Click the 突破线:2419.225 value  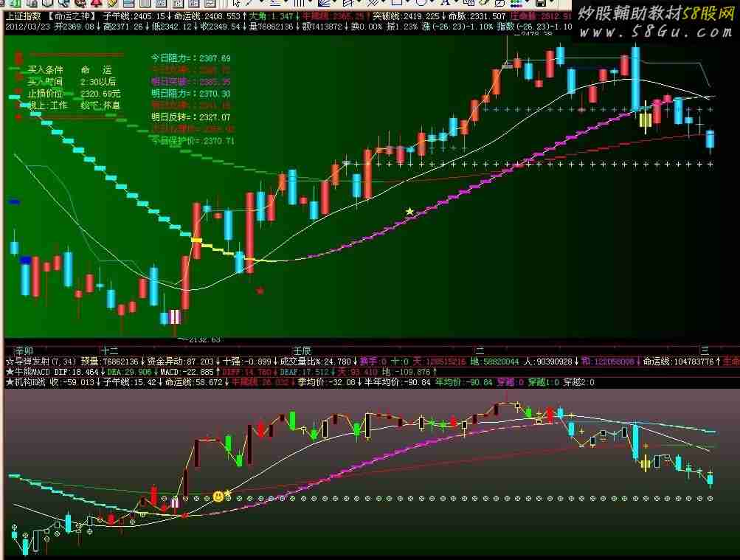coord(407,16)
